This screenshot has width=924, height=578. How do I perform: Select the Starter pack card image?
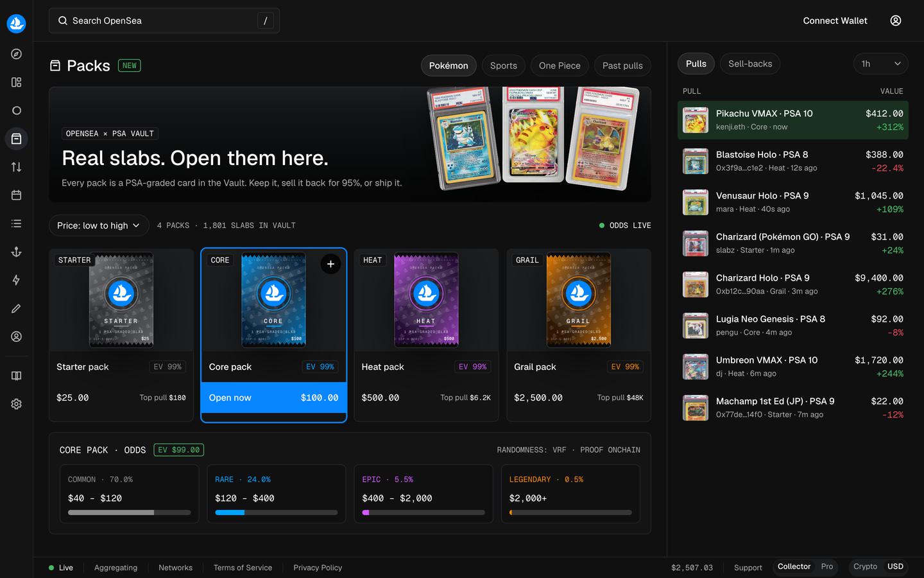pyautogui.click(x=121, y=300)
